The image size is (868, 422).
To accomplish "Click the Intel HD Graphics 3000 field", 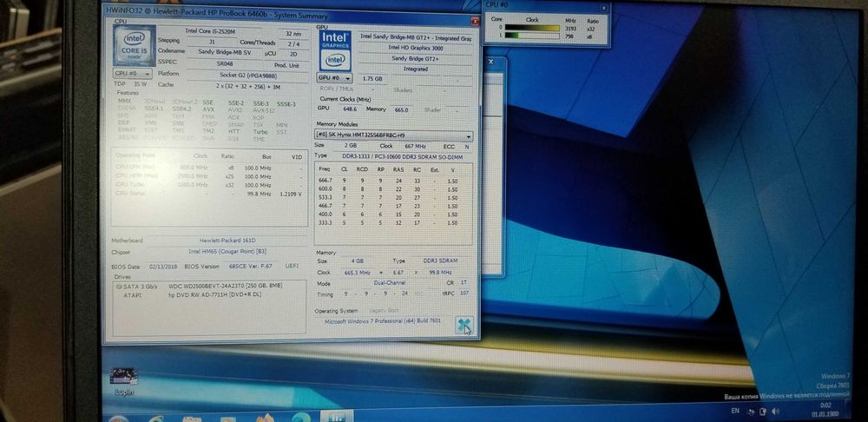I will (x=416, y=48).
